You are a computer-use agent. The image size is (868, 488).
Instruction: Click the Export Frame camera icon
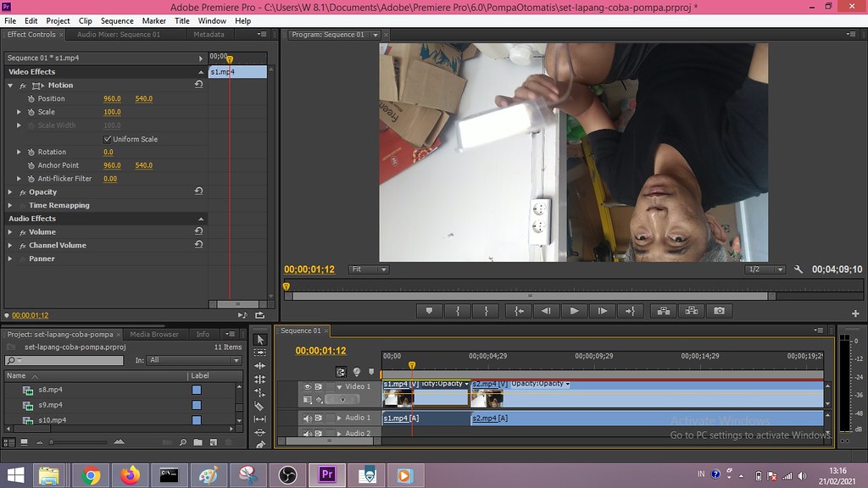[x=719, y=311]
